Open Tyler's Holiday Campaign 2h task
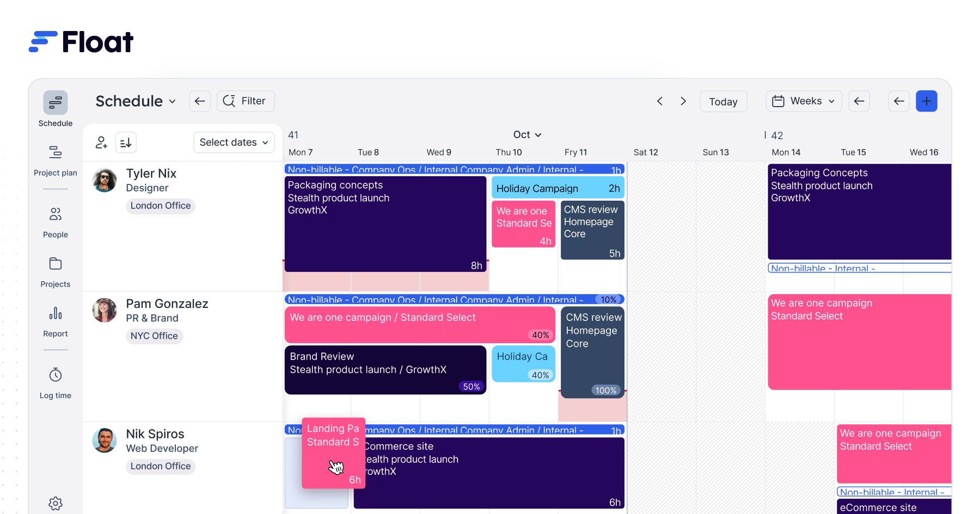The image size is (980, 514). coord(558,188)
